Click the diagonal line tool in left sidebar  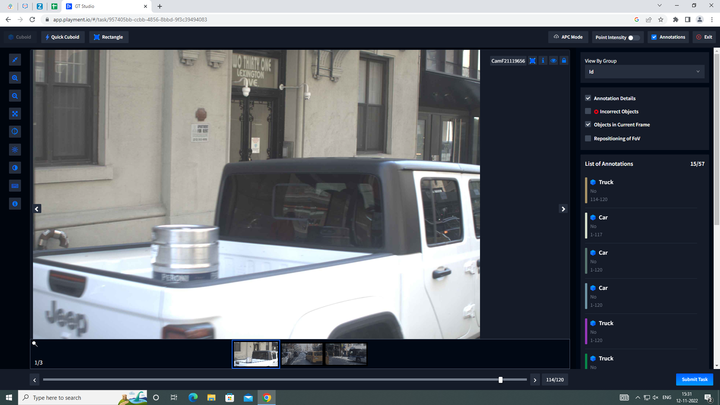pyautogui.click(x=15, y=60)
